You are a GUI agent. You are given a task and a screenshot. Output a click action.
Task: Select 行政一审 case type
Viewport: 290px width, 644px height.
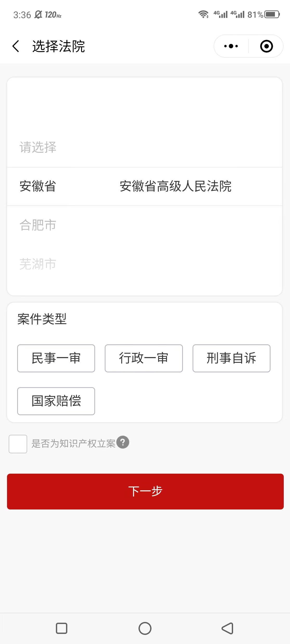144,358
